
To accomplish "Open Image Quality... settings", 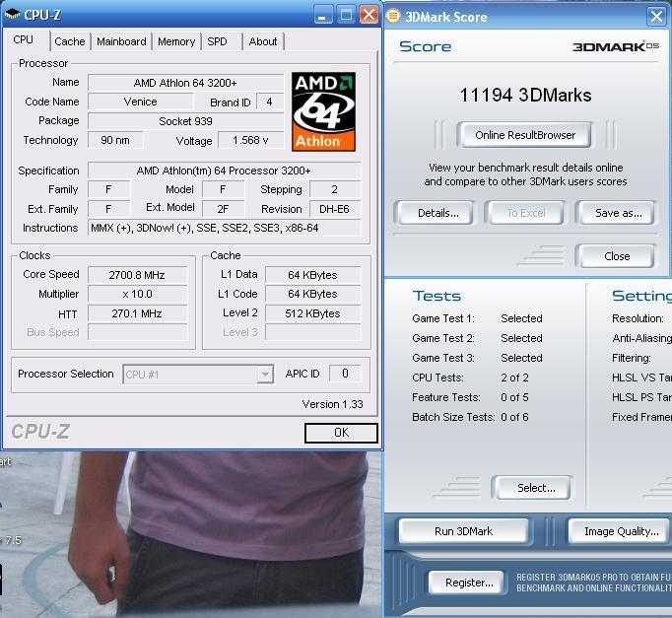I will (621, 531).
